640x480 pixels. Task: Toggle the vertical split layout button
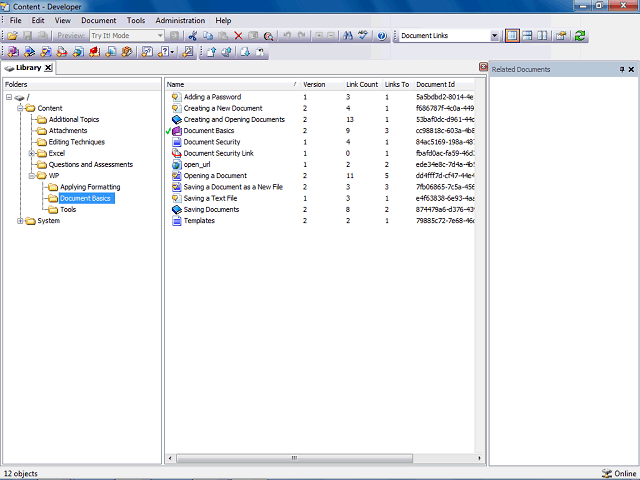point(542,36)
